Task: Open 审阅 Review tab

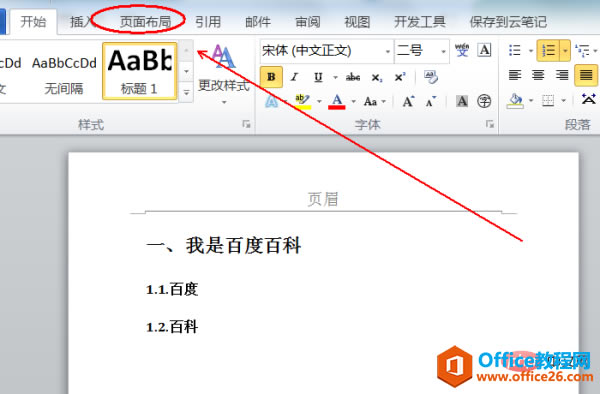Action: point(308,22)
